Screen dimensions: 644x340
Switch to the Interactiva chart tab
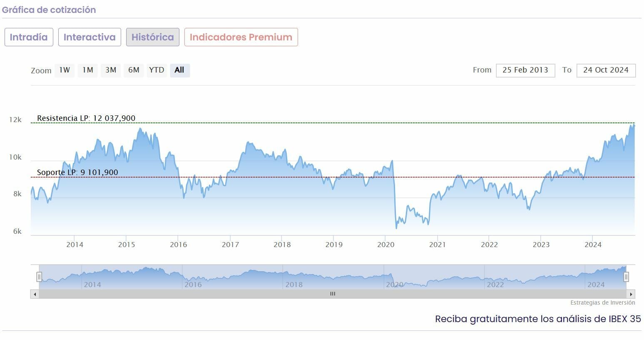[x=90, y=37]
